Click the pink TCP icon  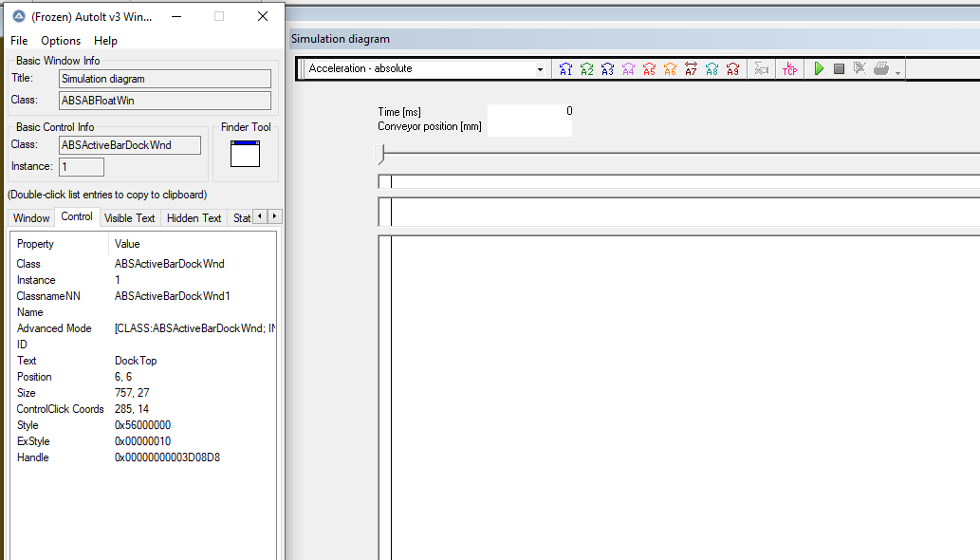pos(789,68)
